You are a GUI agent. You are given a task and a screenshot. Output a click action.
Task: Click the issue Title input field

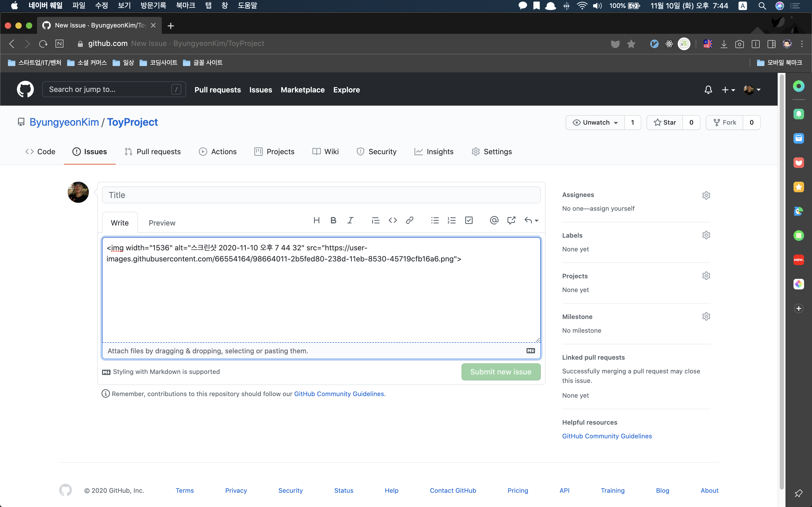point(321,195)
